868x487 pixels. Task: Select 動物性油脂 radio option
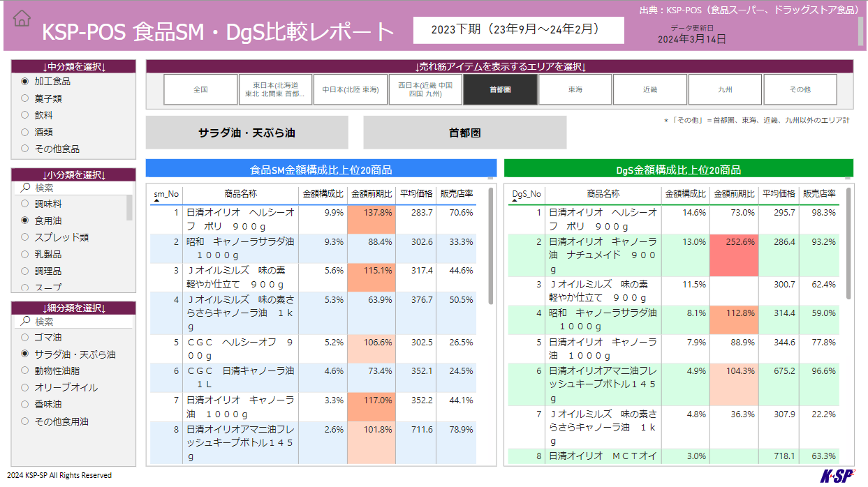[25, 370]
